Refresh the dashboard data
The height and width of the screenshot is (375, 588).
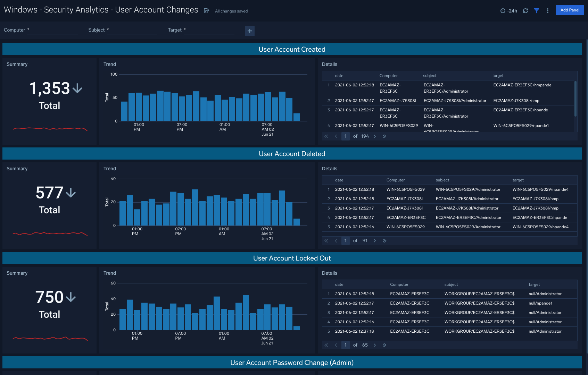tap(525, 11)
